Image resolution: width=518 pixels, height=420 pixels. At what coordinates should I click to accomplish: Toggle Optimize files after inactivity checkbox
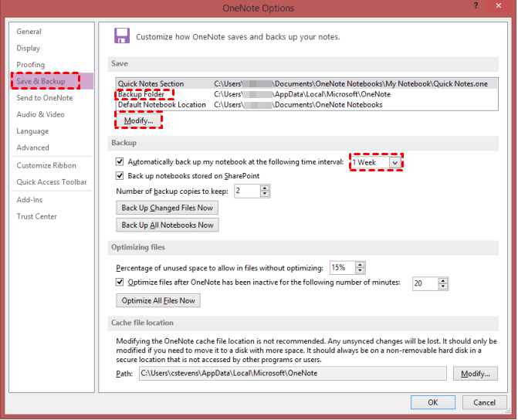click(x=120, y=283)
